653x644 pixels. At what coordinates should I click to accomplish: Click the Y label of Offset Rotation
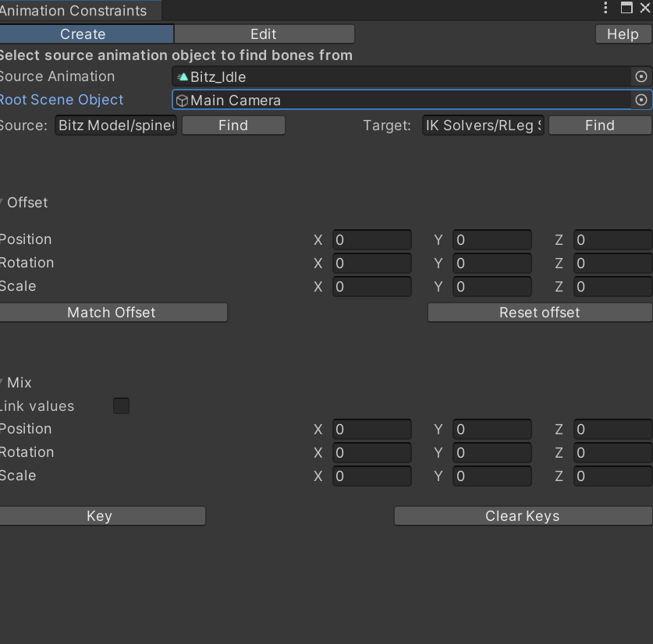point(438,263)
